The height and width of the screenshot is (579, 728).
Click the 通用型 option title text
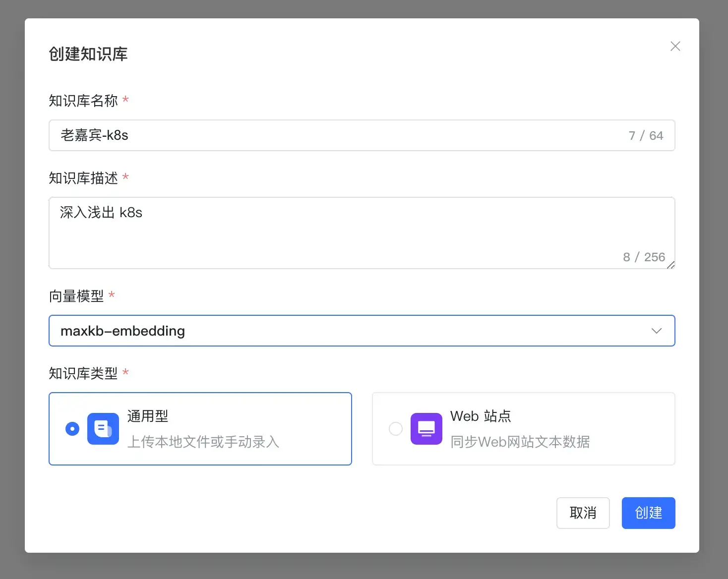point(148,416)
